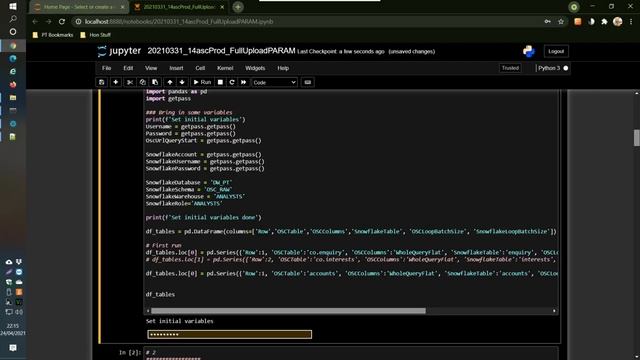Open the Edit menu
This screenshot has width=640, height=360.
click(128, 68)
